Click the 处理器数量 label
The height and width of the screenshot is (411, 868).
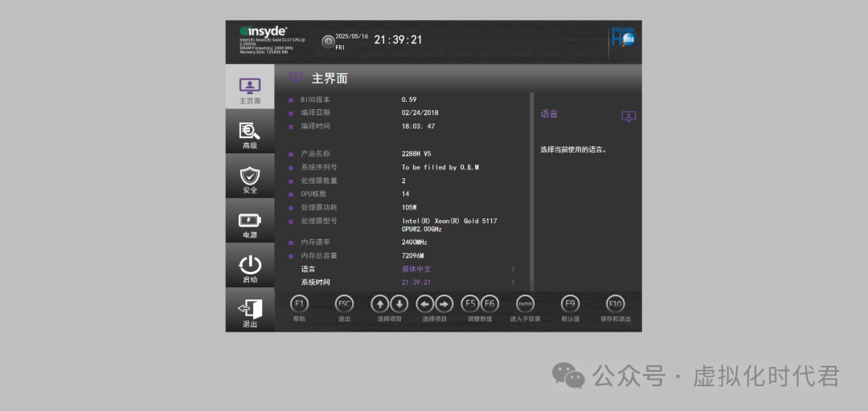pyautogui.click(x=319, y=181)
